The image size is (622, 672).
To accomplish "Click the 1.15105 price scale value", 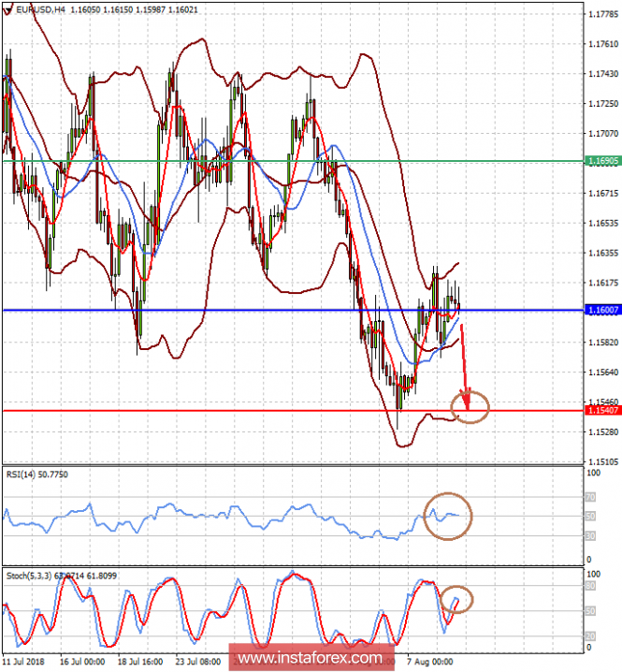I will pyautogui.click(x=603, y=461).
